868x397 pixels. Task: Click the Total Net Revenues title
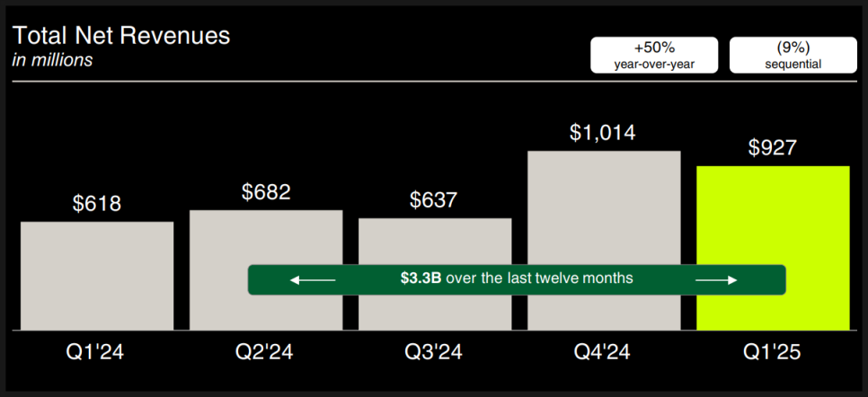click(121, 36)
